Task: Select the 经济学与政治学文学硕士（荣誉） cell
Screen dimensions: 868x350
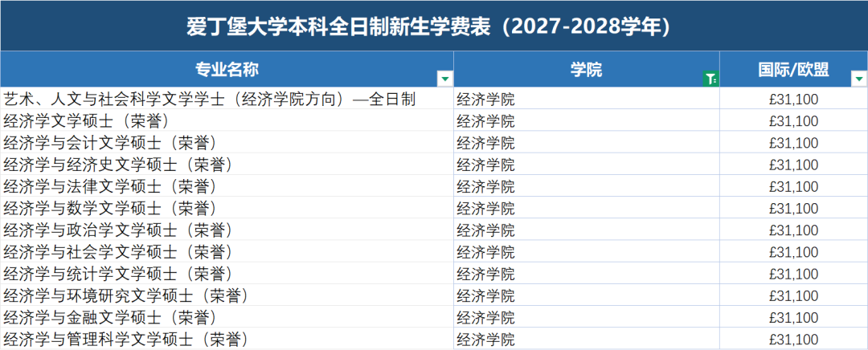Action: [x=227, y=230]
